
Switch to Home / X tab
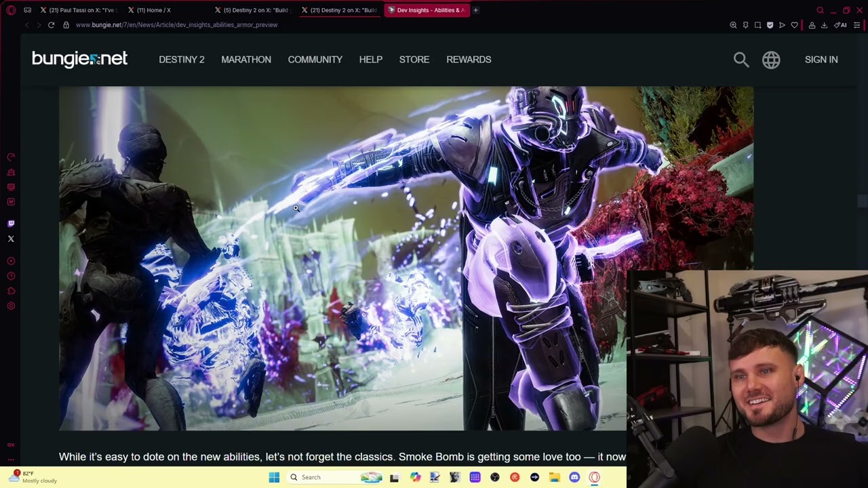click(166, 10)
